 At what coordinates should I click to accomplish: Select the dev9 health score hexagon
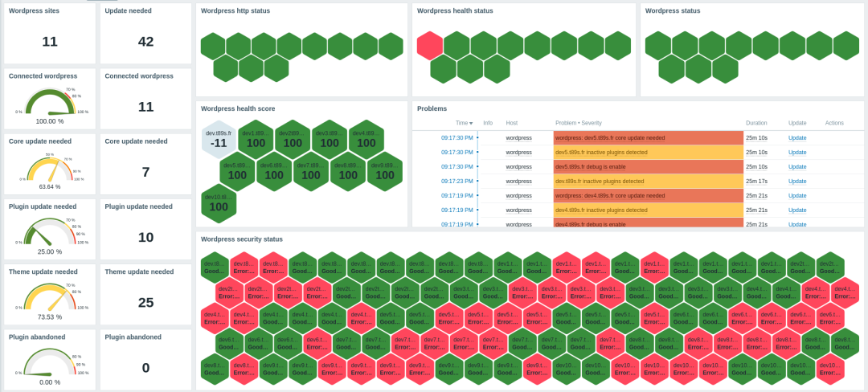(x=385, y=170)
